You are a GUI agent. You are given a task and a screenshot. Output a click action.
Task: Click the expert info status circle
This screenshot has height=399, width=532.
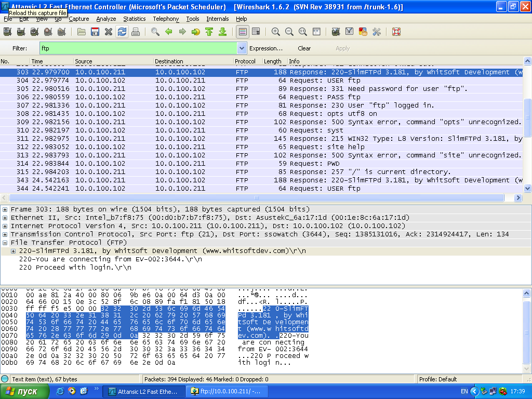click(5, 379)
